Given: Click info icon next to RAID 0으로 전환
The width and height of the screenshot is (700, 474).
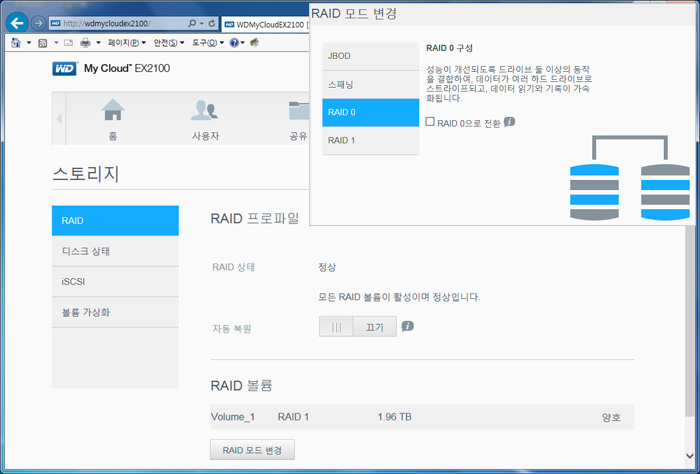Looking at the screenshot, I should tap(509, 122).
